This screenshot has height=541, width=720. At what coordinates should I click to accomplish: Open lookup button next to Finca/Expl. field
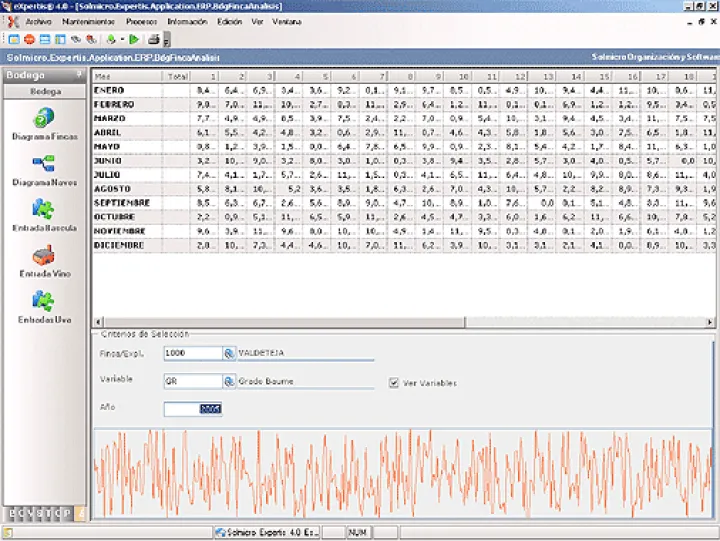pos(228,353)
